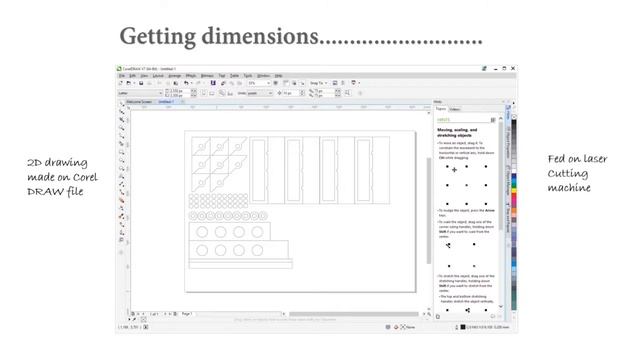The height and width of the screenshot is (360, 640).
Task: Select the Zoom tool in the toolbox
Action: pyautogui.click(x=122, y=128)
